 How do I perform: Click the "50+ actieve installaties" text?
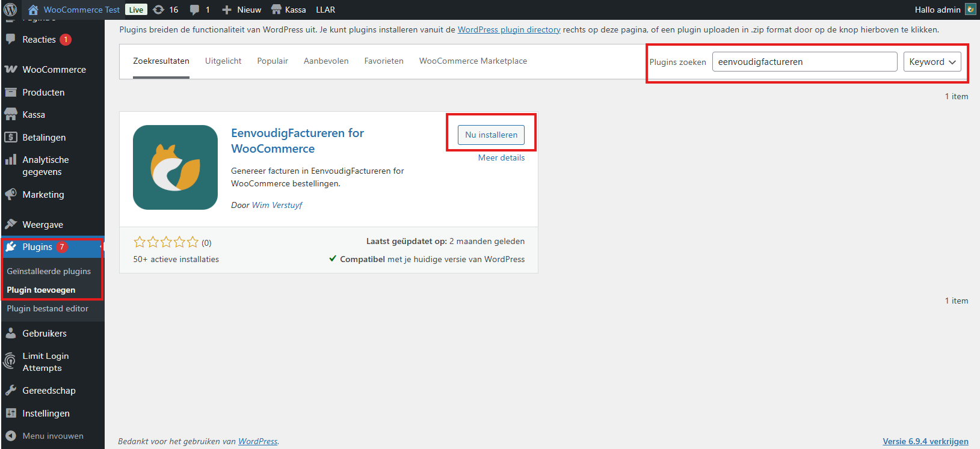176,259
